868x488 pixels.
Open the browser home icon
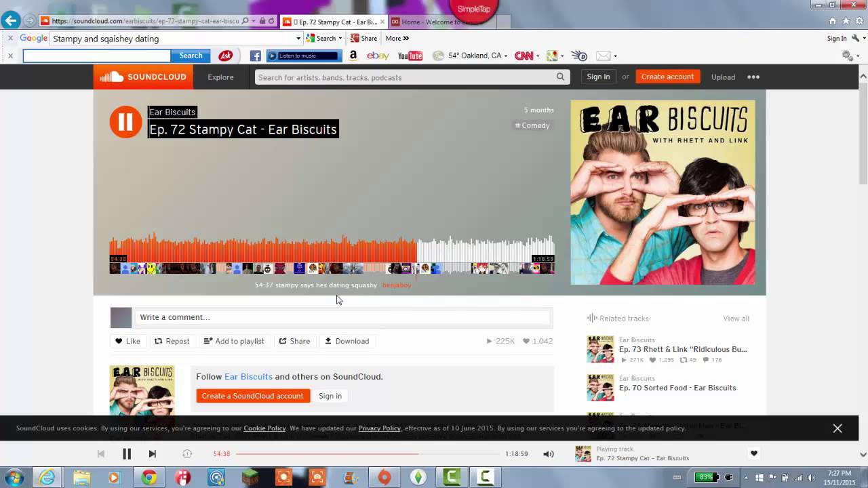pos(832,21)
